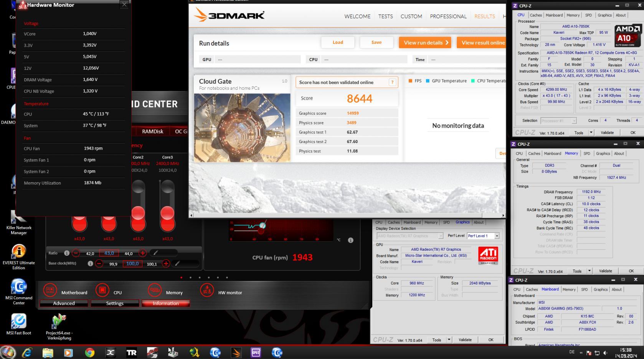Decrease the CPU Ratio with the minus button
Screen dimensions: 644x359
point(76,253)
